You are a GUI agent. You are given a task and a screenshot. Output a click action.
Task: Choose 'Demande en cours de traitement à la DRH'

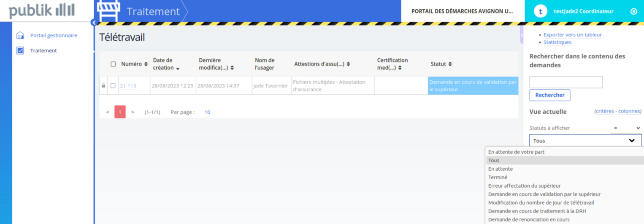point(565,211)
